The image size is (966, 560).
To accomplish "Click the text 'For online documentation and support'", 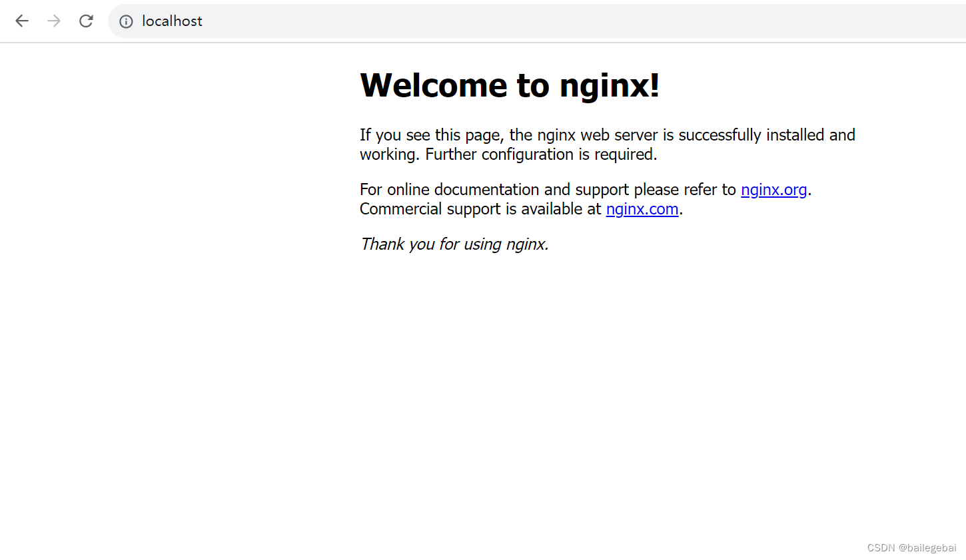I will [494, 190].
